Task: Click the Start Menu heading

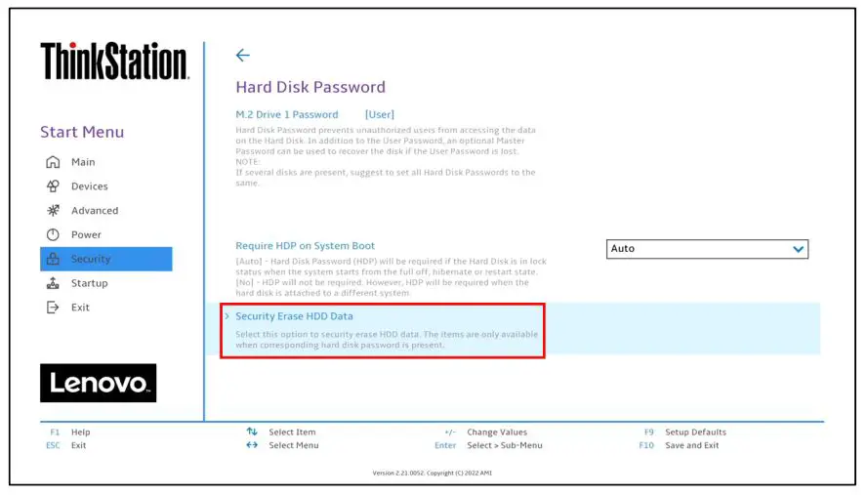Action: coord(82,132)
